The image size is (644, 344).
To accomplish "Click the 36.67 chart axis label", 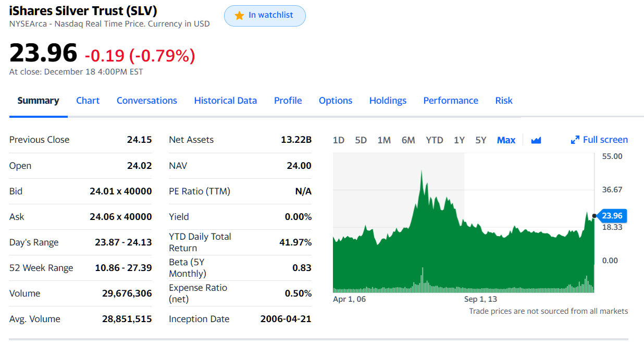I will (612, 190).
